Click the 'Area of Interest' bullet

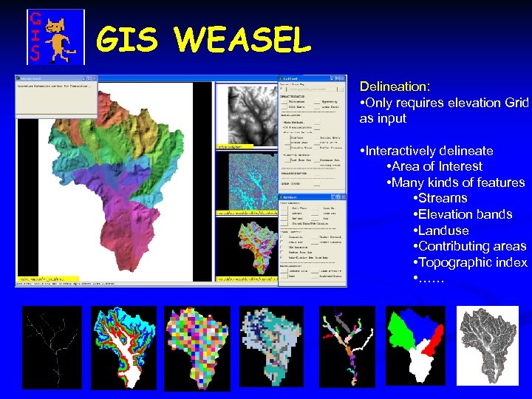tap(434, 166)
